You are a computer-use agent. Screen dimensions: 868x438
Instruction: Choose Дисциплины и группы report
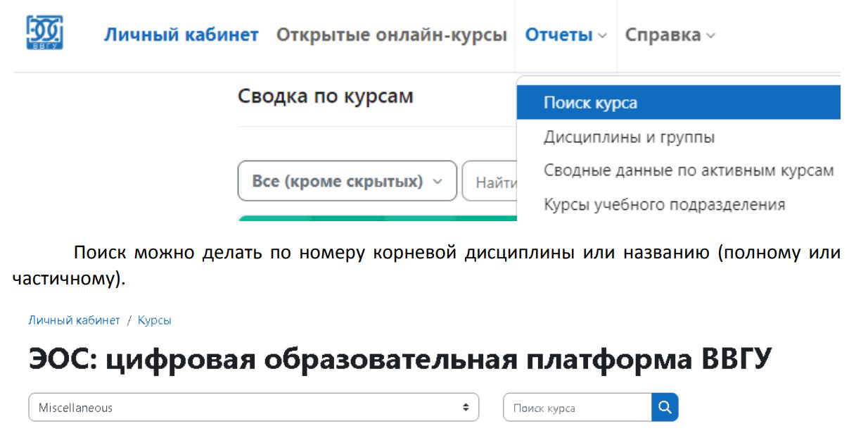[629, 137]
